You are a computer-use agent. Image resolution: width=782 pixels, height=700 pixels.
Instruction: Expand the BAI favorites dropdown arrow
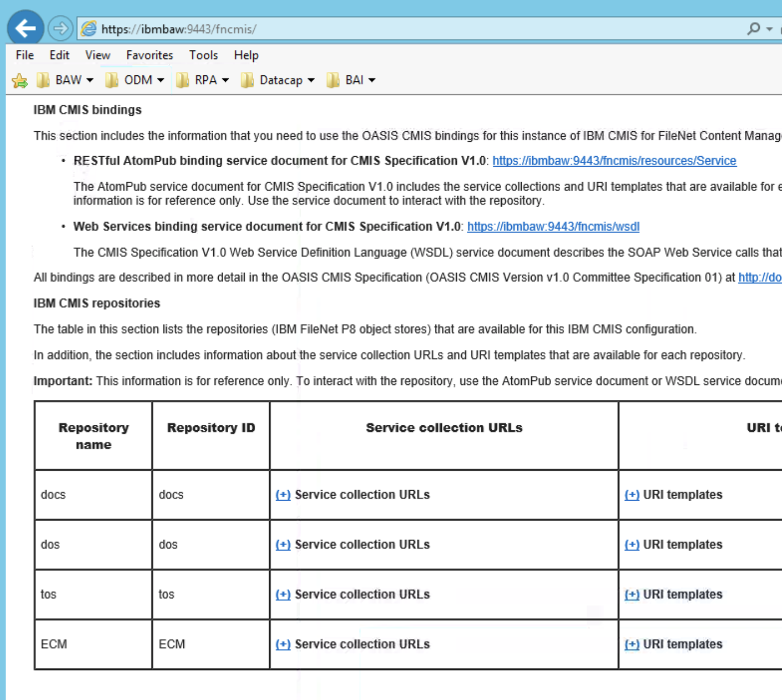[x=372, y=80]
